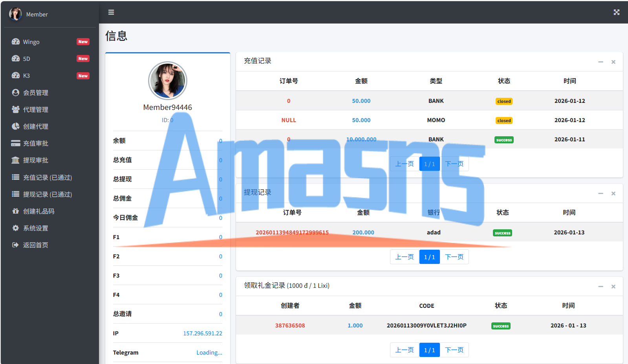Image resolution: width=628 pixels, height=364 pixels.
Task: Click the large profile photo of Member94446
Action: click(x=168, y=81)
